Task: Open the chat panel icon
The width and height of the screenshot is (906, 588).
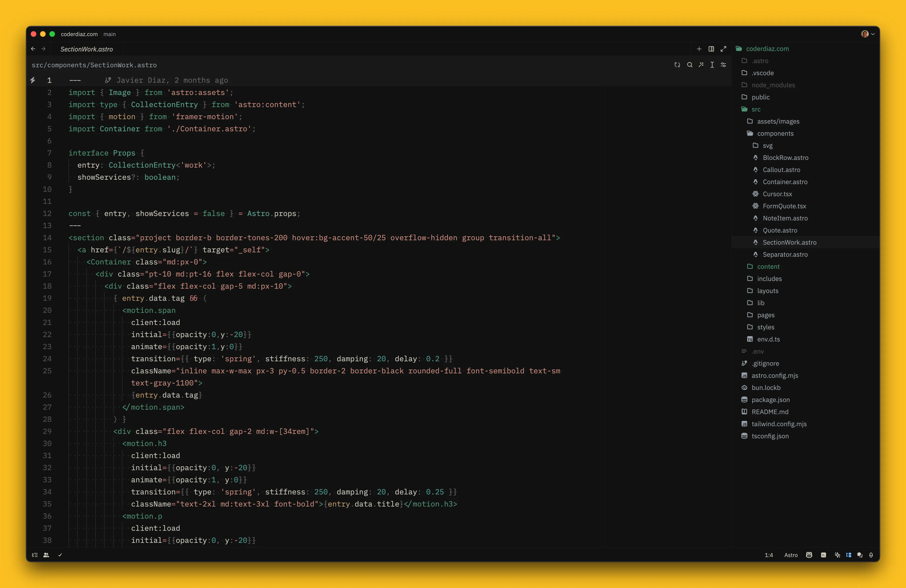Action: pyautogui.click(x=860, y=555)
